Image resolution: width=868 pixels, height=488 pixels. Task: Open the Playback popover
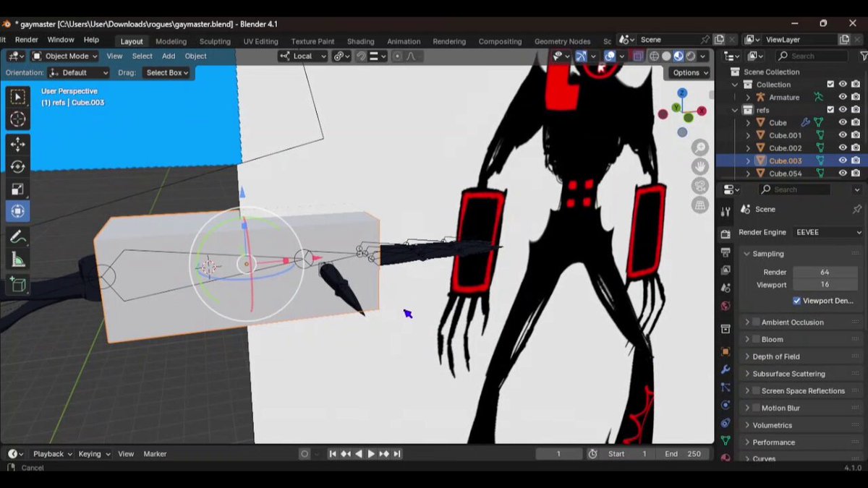tap(53, 454)
